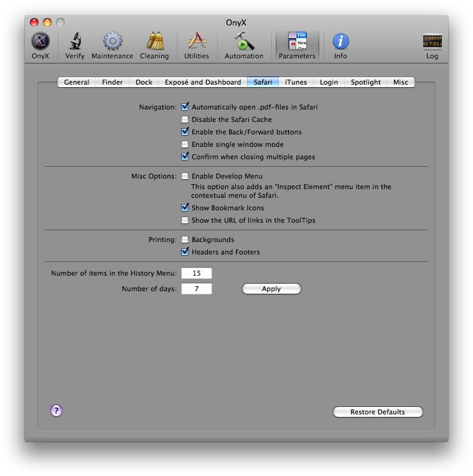Image resolution: width=473 pixels, height=476 pixels.
Task: Check Enable Develop Menu
Action: [x=185, y=176]
